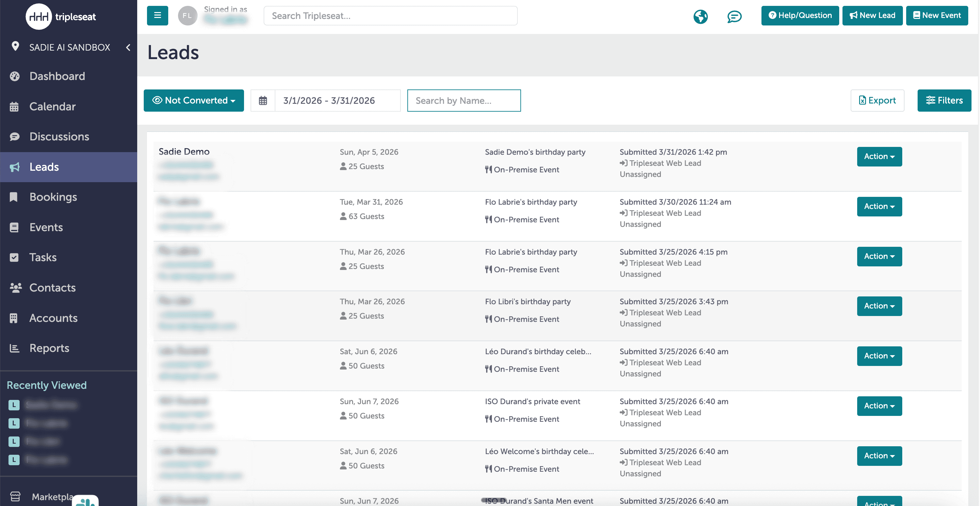980x506 pixels.
Task: Open first recently viewed lead item
Action: [x=50, y=405]
